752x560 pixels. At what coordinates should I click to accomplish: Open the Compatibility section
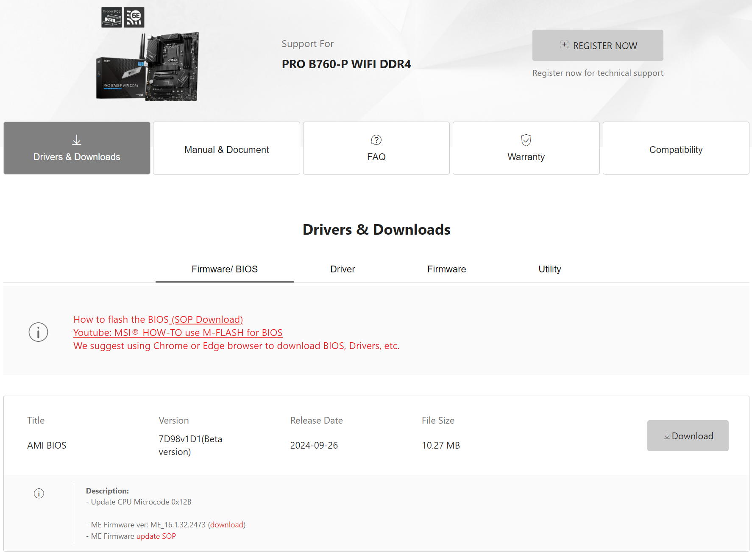(x=676, y=149)
